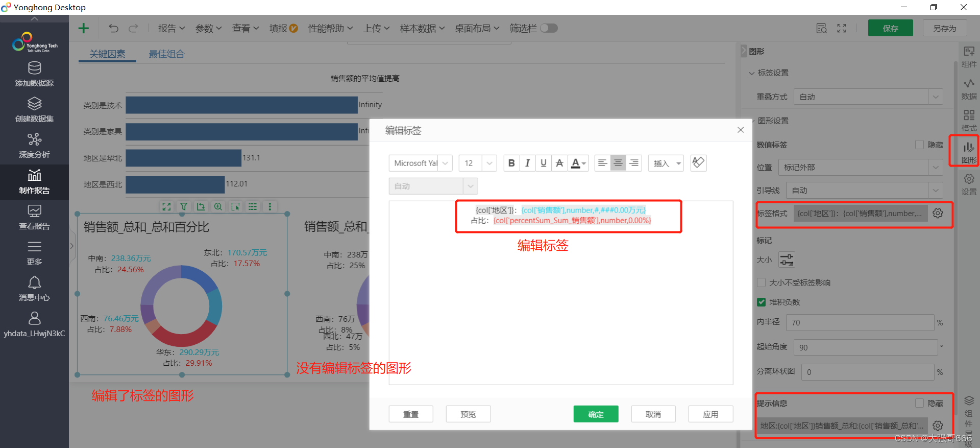Open the font size dropdown
980x448 pixels.
click(x=478, y=163)
